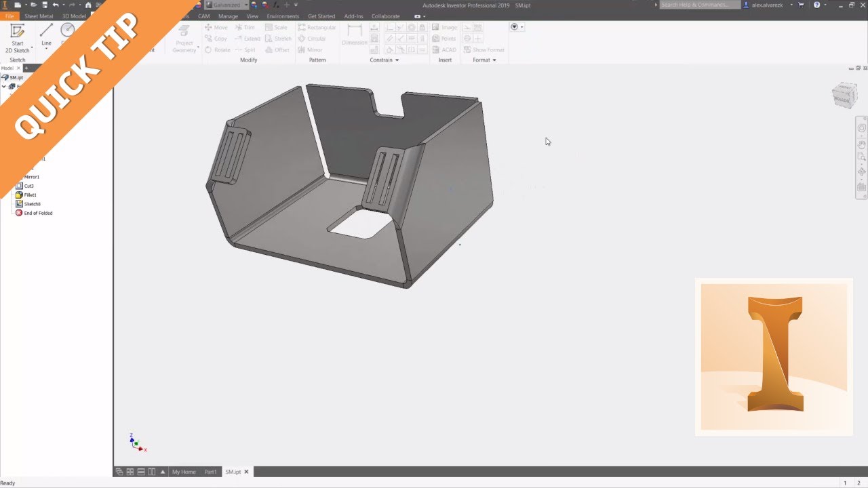Choose the Move tool in Modify
This screenshot has height=488, width=868.
coord(216,28)
